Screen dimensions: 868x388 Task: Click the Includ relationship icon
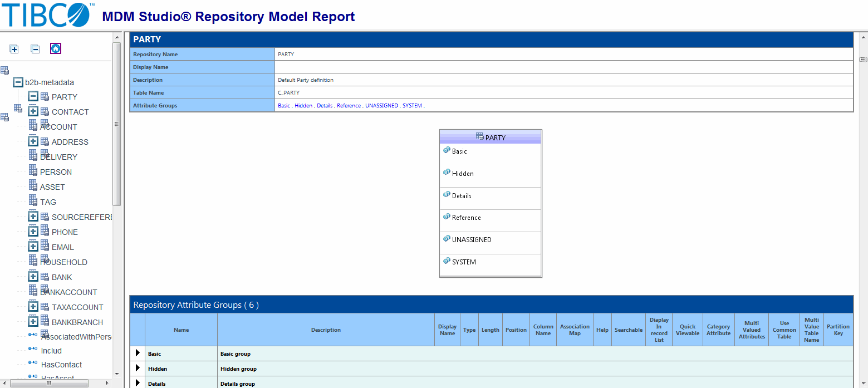tap(33, 350)
